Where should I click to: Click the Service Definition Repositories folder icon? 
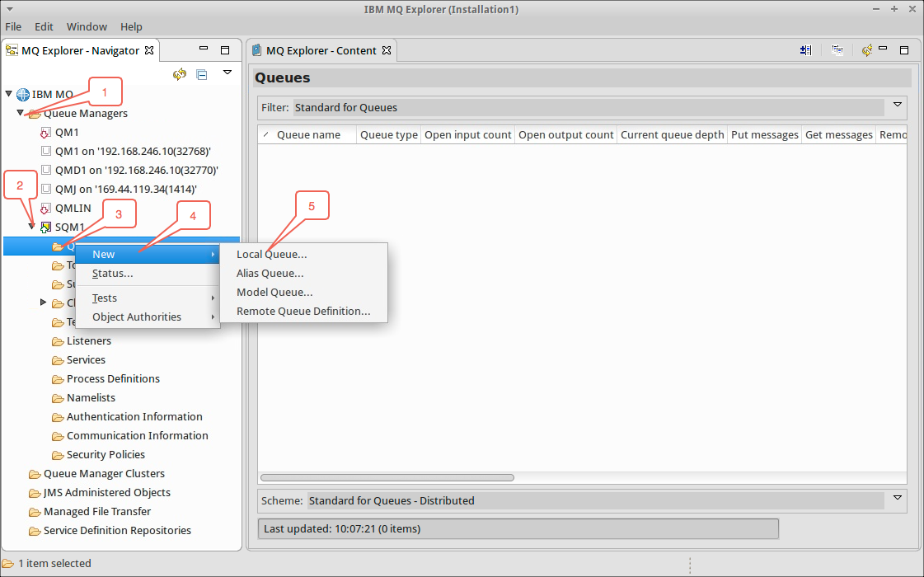coord(35,531)
